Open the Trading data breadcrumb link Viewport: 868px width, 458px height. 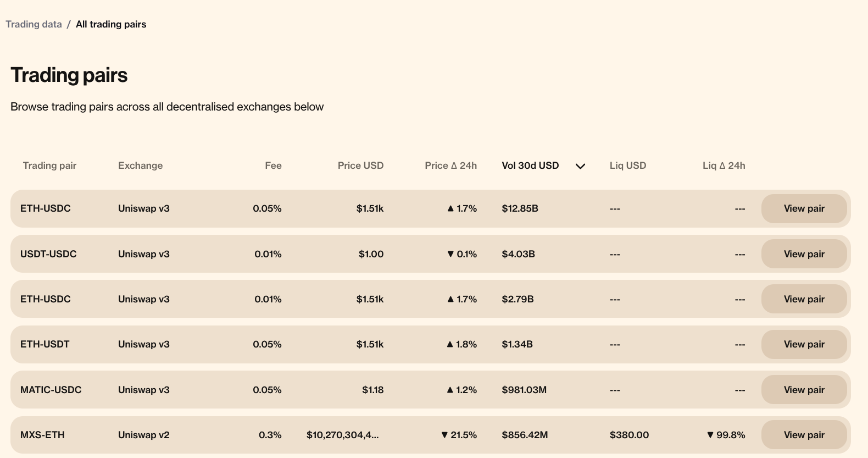click(34, 24)
